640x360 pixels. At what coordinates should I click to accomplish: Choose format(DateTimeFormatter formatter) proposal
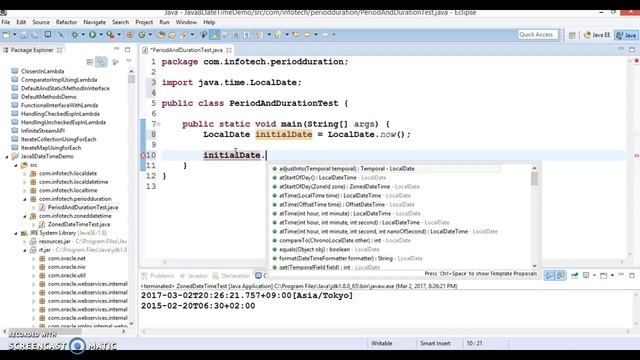coord(347,258)
